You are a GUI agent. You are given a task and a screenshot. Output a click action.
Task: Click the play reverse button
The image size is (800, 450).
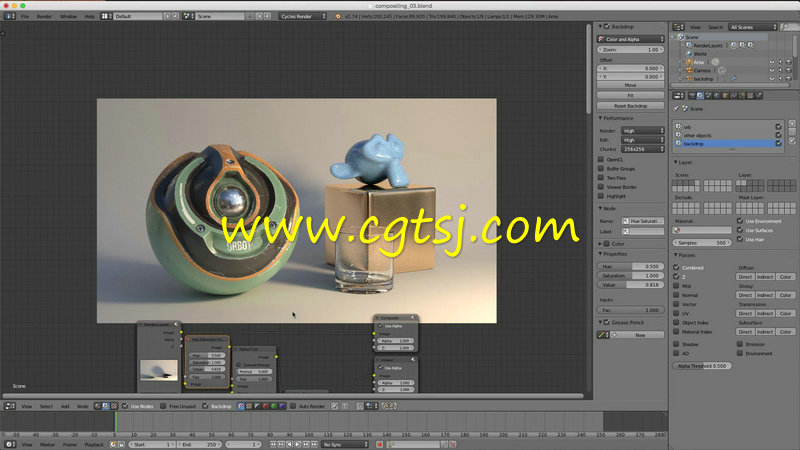click(289, 444)
